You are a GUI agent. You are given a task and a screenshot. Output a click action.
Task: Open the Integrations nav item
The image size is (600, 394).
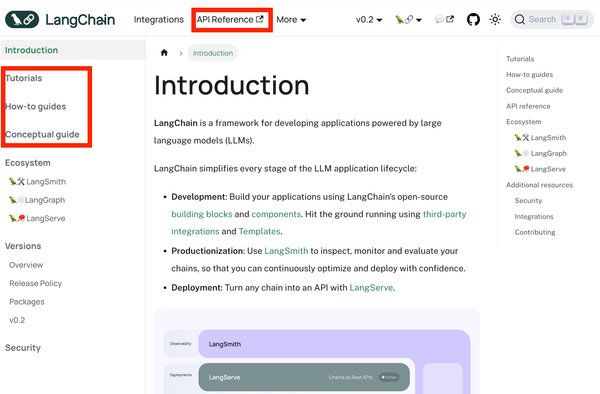tap(159, 20)
